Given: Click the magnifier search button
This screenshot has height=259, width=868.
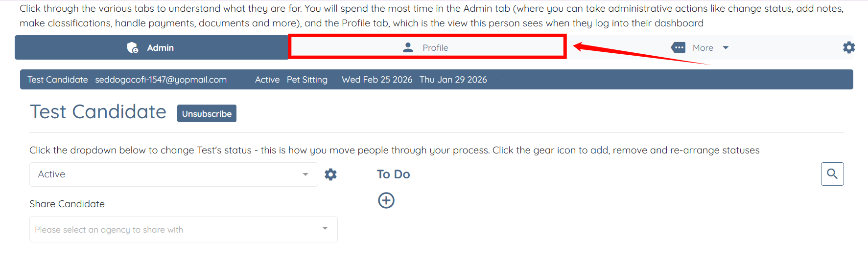Looking at the screenshot, I should (x=832, y=174).
